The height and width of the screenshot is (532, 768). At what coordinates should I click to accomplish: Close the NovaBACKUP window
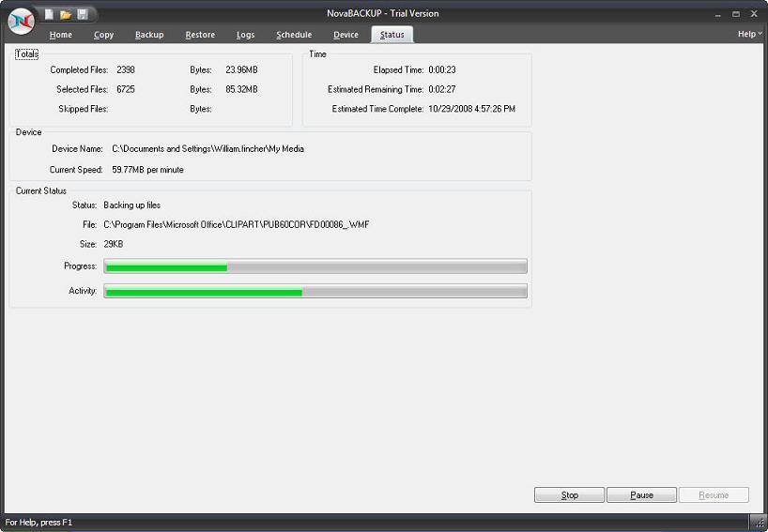[x=754, y=14]
